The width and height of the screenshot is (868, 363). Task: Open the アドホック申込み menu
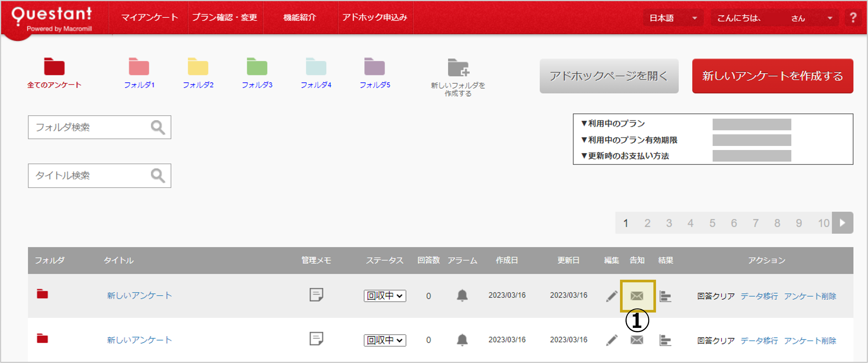point(375,17)
